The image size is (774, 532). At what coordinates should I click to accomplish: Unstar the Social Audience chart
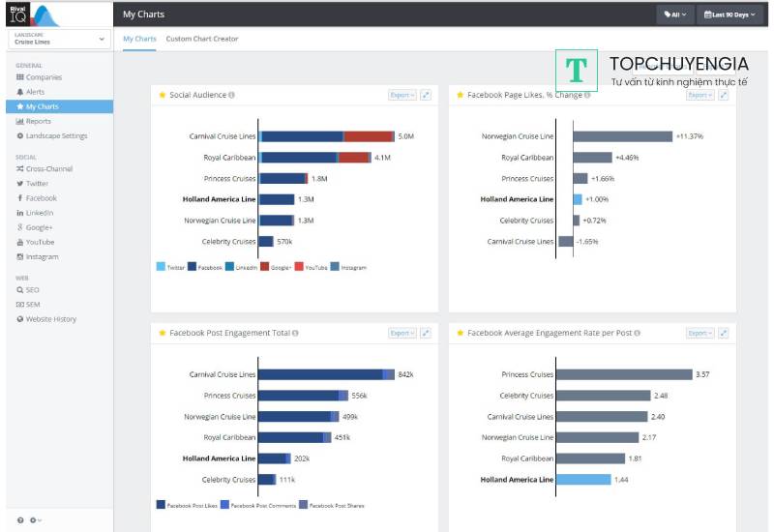(163, 95)
